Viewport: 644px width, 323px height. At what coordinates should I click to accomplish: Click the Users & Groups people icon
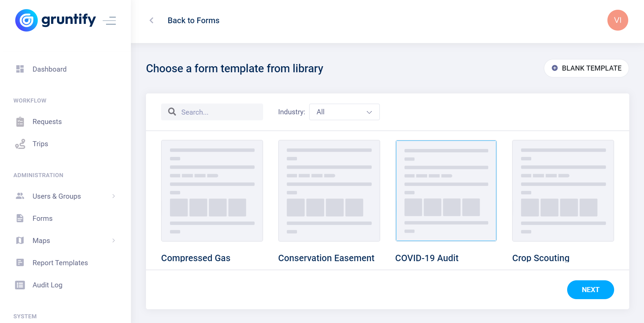[20, 196]
